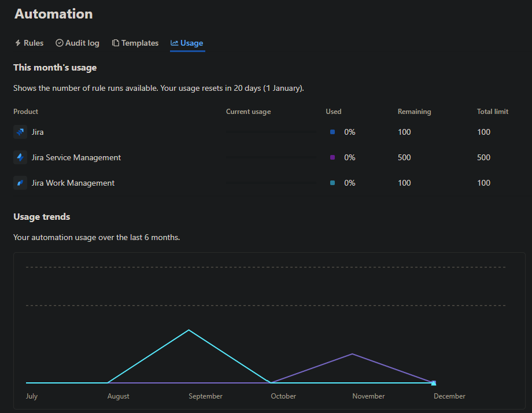Click the purple Jira Service Management swatch
This screenshot has height=413, width=532.
click(332, 157)
